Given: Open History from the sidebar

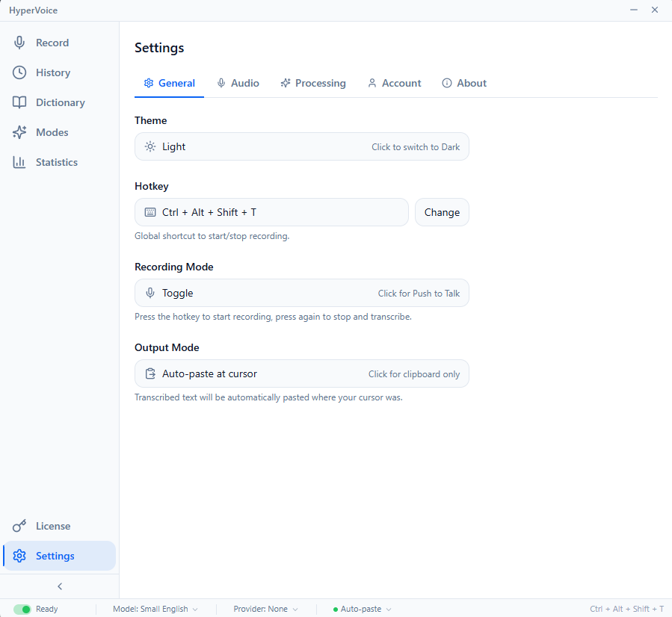Looking at the screenshot, I should [60, 72].
